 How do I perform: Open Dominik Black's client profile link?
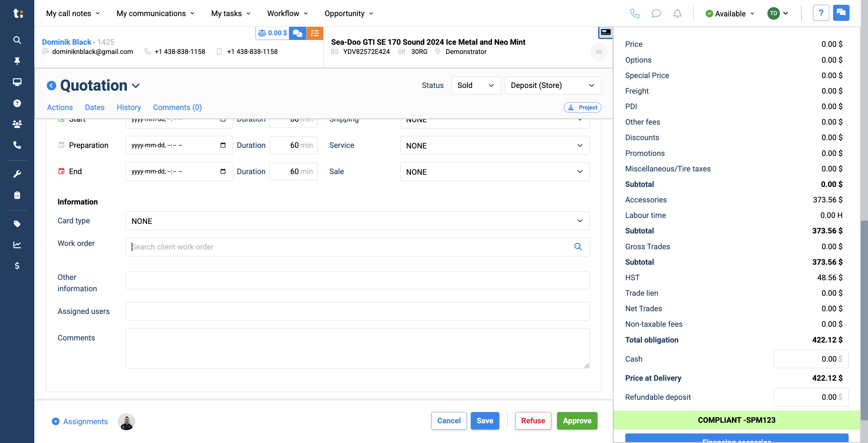coord(66,42)
